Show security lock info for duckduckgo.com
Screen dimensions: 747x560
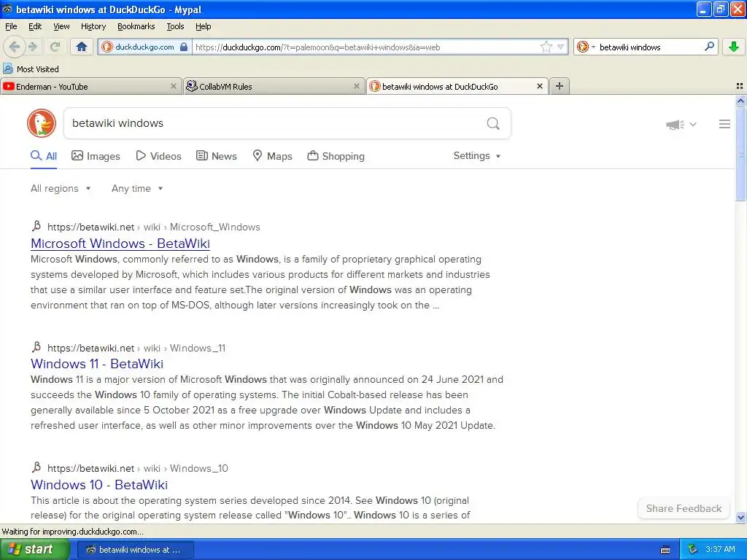pos(184,47)
